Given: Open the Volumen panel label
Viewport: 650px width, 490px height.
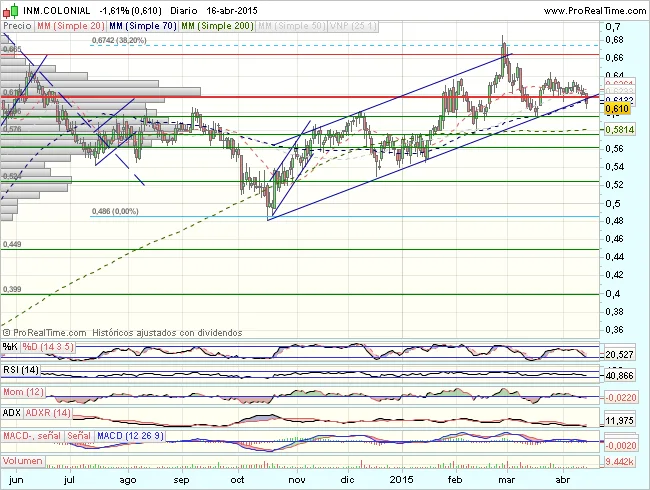Looking at the screenshot, I should [24, 461].
